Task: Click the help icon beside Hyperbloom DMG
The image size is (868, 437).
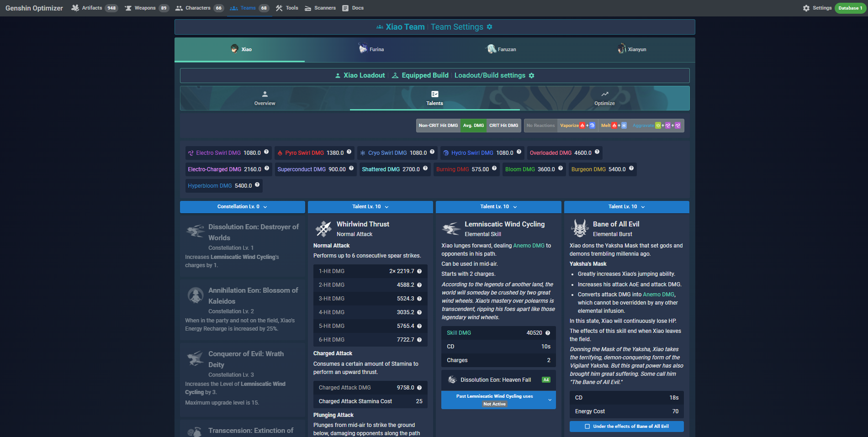Action: 257,185
